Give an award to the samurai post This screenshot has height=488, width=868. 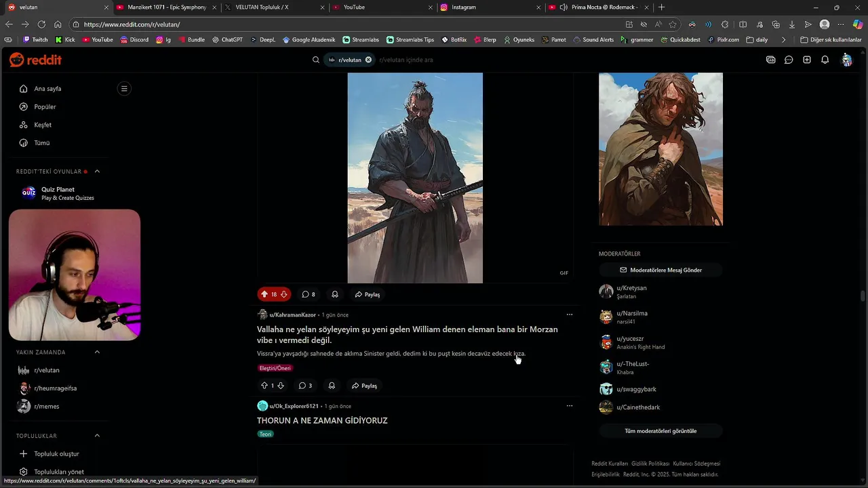(335, 294)
